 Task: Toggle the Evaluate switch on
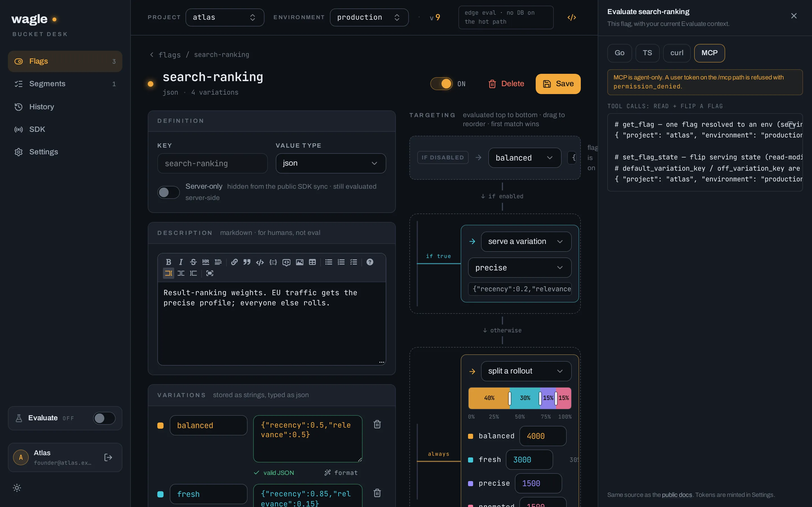tap(104, 418)
